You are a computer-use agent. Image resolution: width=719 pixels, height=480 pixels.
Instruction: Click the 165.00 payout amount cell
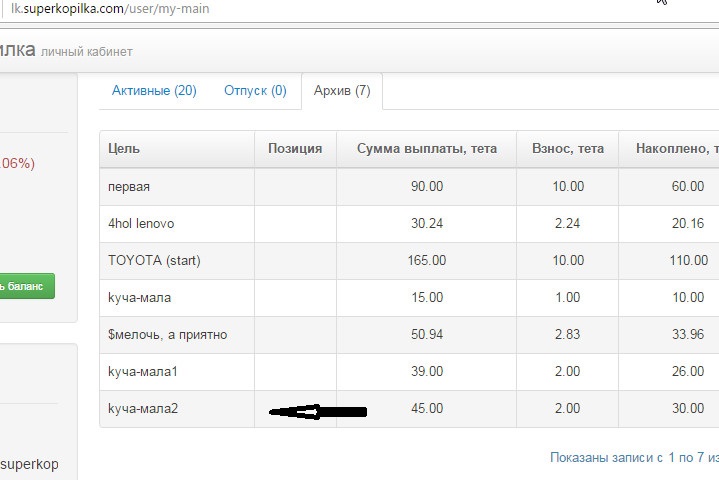point(427,261)
